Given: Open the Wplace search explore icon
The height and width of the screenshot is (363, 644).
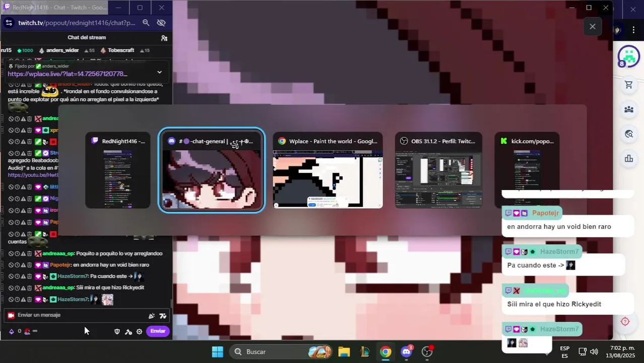Looking at the screenshot, I should (x=628, y=134).
